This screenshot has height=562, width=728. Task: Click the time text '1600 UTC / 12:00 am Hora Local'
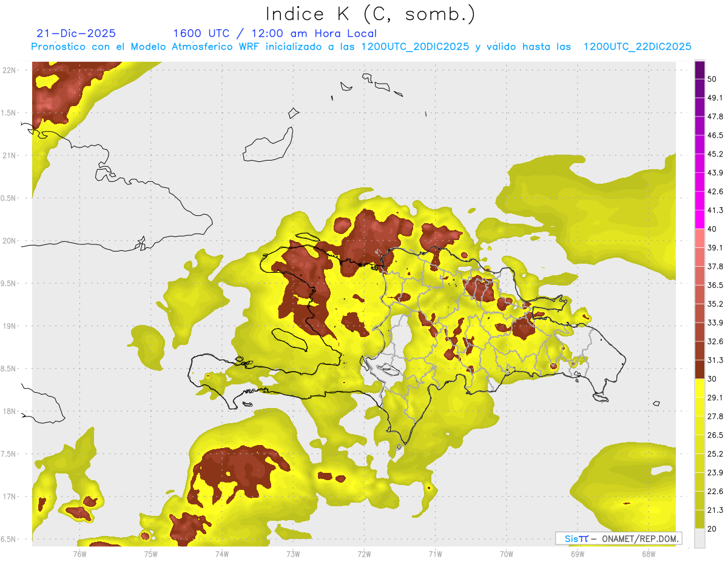click(x=275, y=33)
